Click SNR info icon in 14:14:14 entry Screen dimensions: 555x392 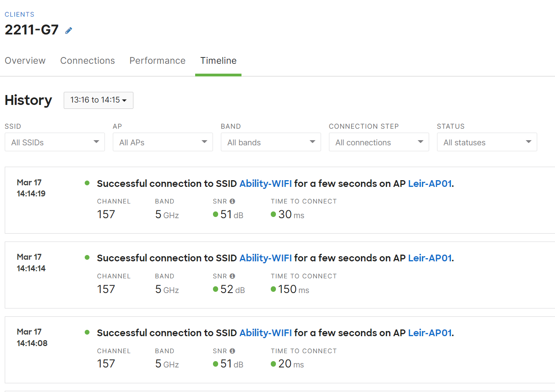(x=232, y=276)
